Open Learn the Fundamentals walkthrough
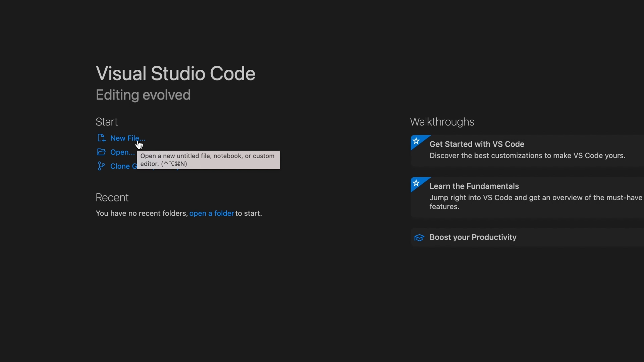This screenshot has width=644, height=362. 527,197
